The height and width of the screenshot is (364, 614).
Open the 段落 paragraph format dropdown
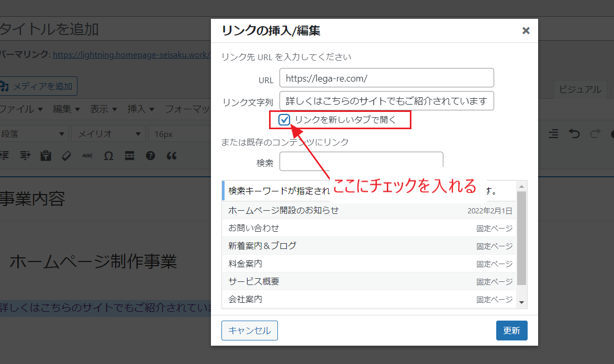click(x=34, y=134)
